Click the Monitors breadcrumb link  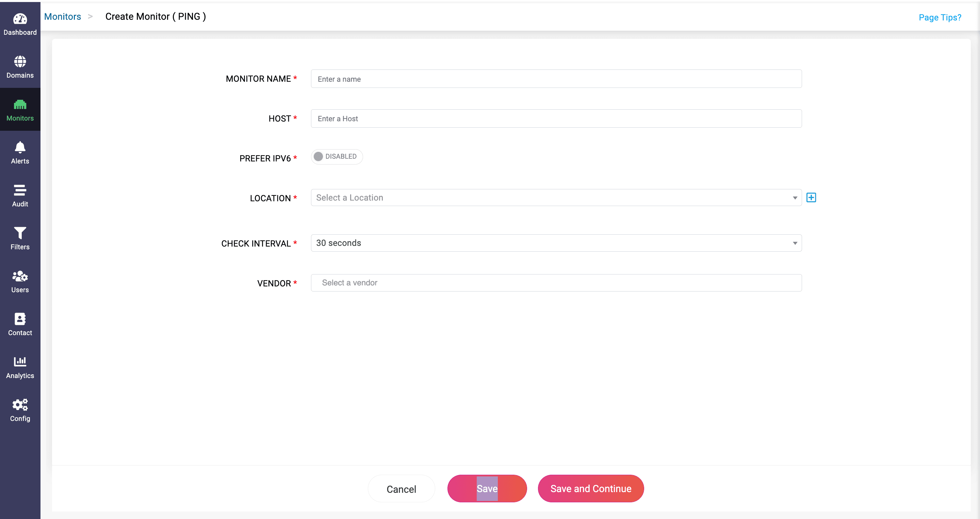62,17
